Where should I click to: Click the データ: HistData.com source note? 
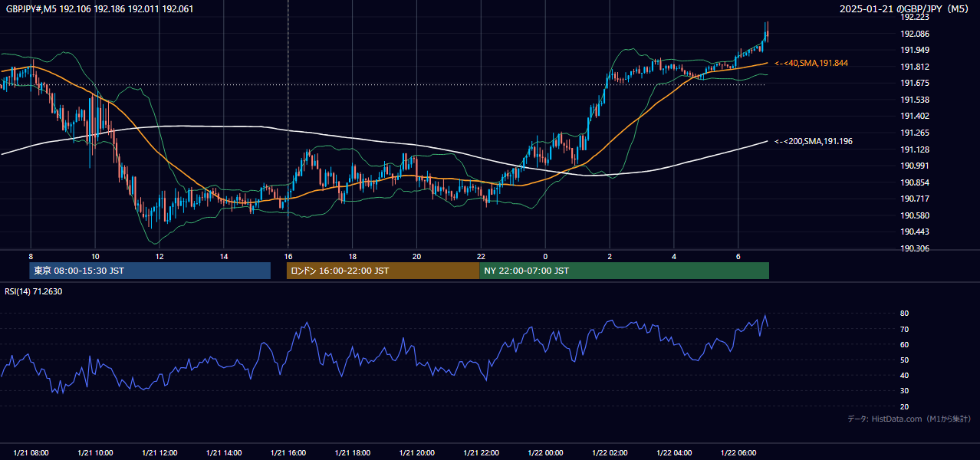[909, 419]
